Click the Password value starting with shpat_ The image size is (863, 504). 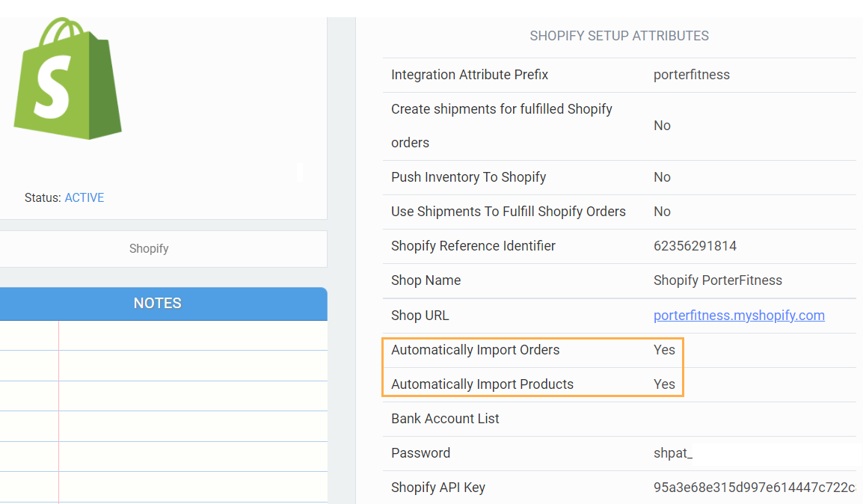pyautogui.click(x=672, y=453)
